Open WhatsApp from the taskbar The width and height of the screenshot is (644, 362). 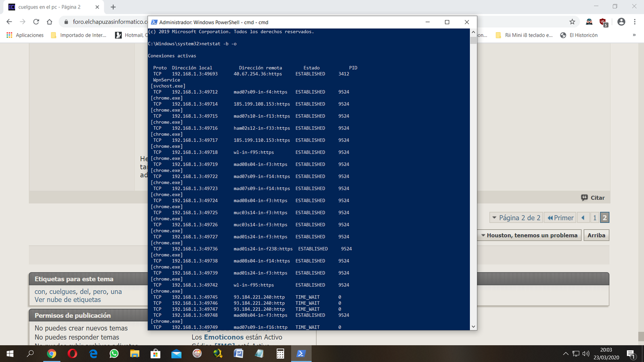point(114,353)
